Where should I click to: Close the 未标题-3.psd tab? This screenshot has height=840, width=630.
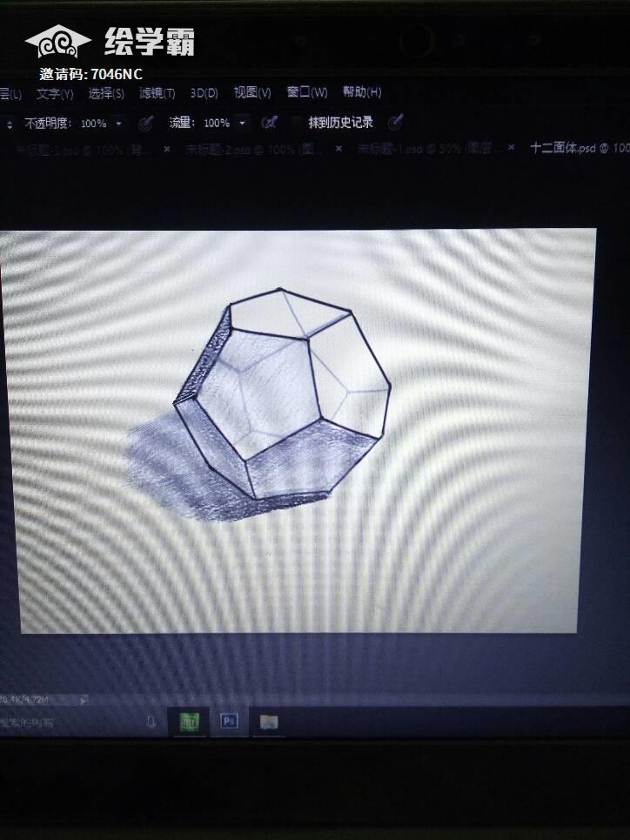pos(167,150)
